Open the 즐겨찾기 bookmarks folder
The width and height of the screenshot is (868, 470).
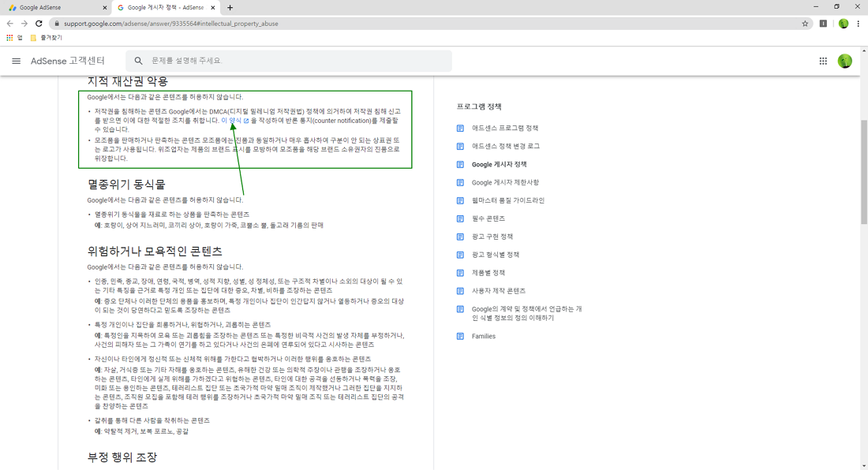point(46,38)
